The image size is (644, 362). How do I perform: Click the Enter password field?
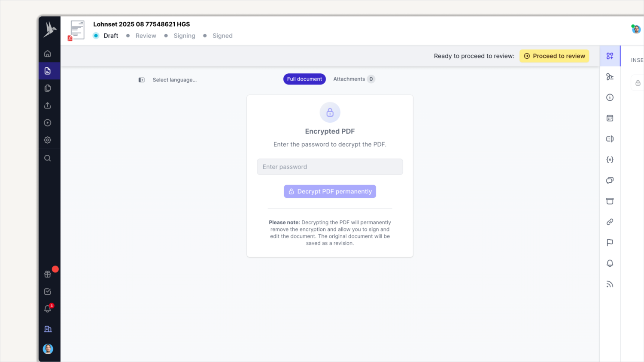(330, 167)
